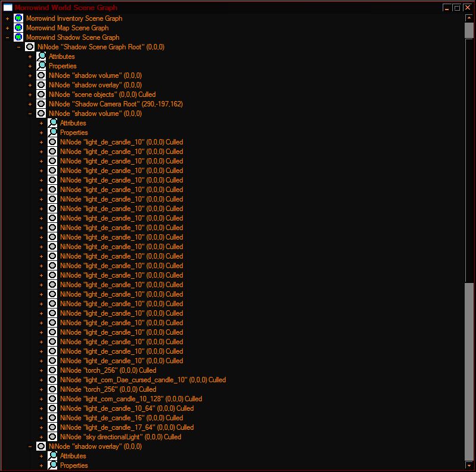Expand the Shadow Camera Root node
This screenshot has height=472, width=476.
click(30, 104)
